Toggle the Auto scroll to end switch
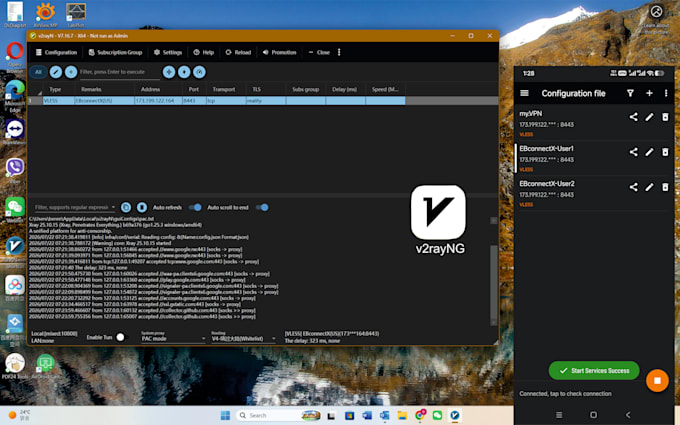The width and height of the screenshot is (680, 425). coord(262,207)
